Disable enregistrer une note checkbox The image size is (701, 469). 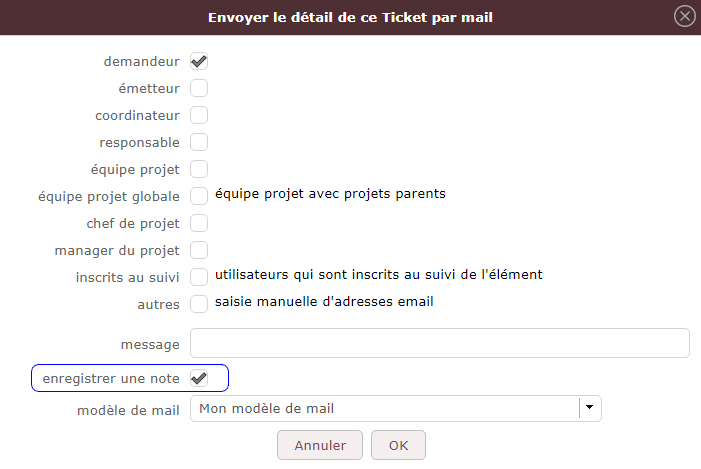199,378
